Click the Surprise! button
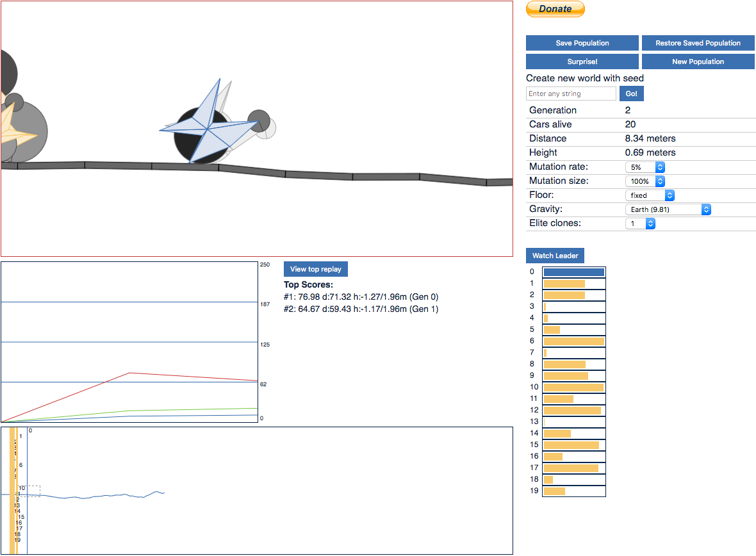Screen dimensions: 756x556 click(x=582, y=61)
